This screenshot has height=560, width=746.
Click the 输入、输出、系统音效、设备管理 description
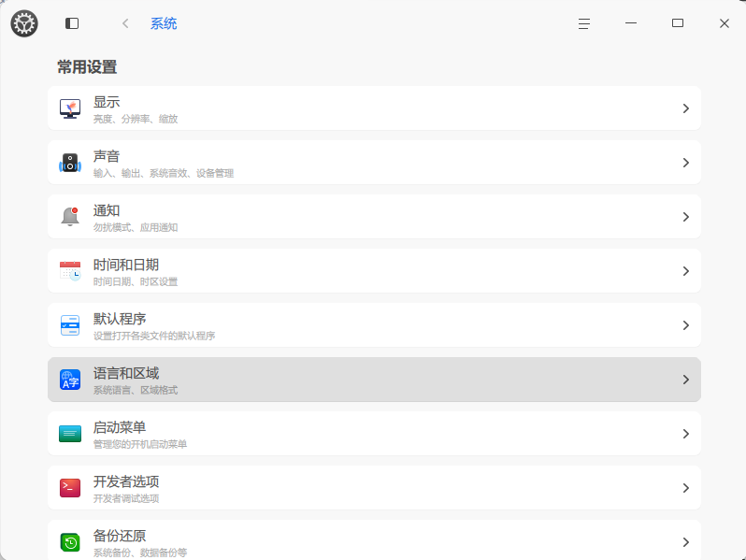coord(164,173)
